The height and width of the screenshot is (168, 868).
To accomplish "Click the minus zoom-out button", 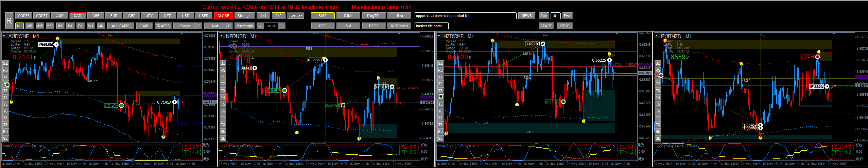I will 260,26.
